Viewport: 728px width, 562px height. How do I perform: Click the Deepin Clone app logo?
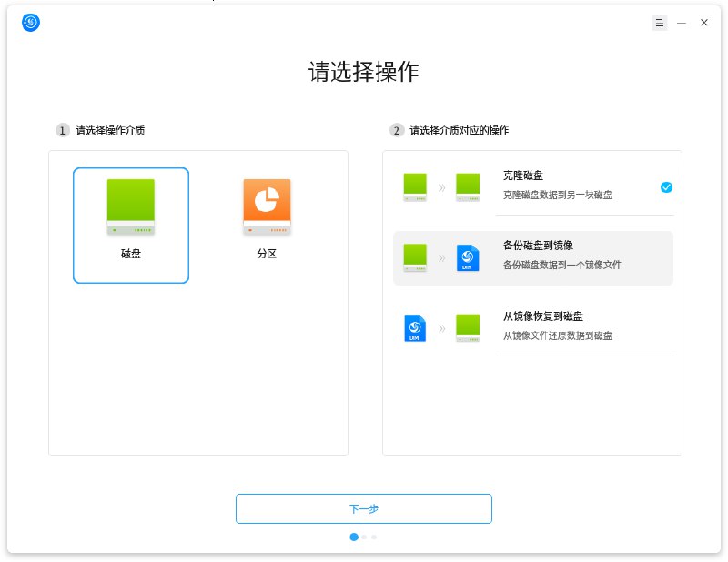(x=31, y=22)
